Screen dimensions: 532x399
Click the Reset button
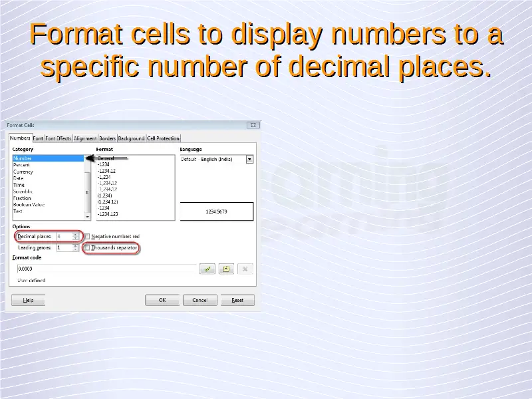coord(237,300)
